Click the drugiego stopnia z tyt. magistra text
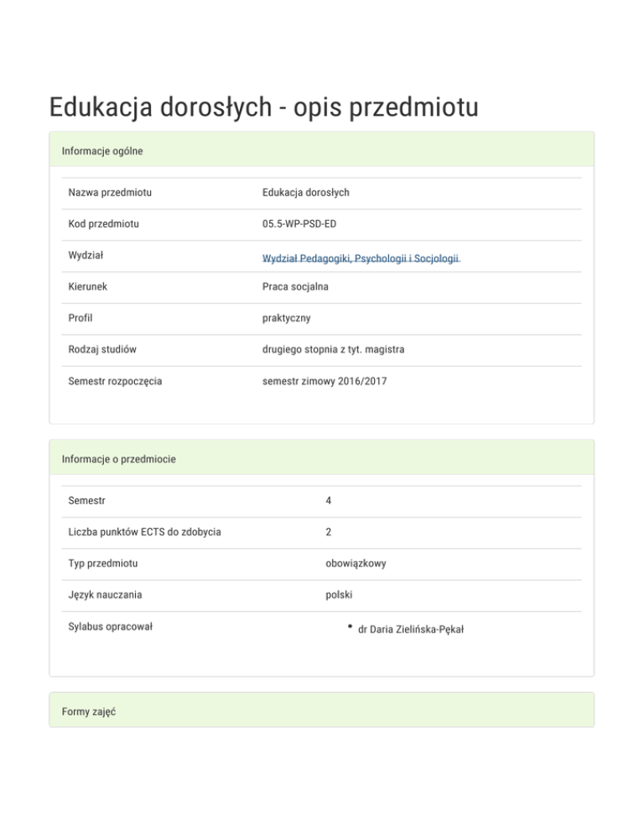Image resolution: width=644 pixels, height=834 pixels. tap(334, 349)
